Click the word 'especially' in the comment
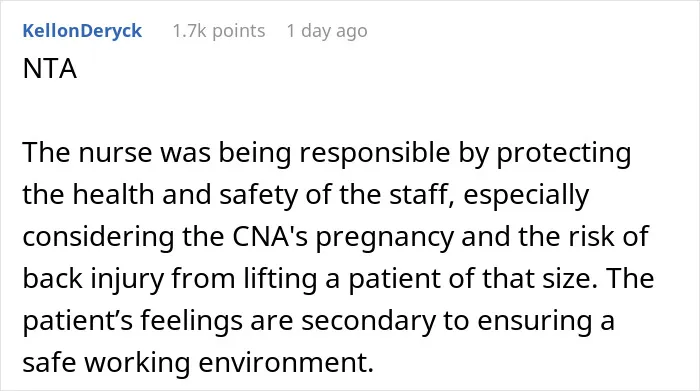This screenshot has width=700, height=391. pos(526,194)
